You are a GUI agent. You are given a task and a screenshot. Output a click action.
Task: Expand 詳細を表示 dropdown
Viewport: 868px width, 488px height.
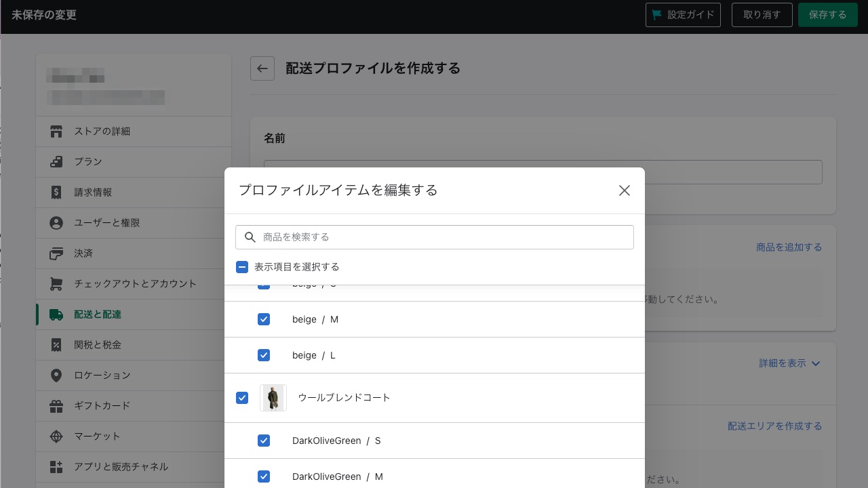pos(790,363)
